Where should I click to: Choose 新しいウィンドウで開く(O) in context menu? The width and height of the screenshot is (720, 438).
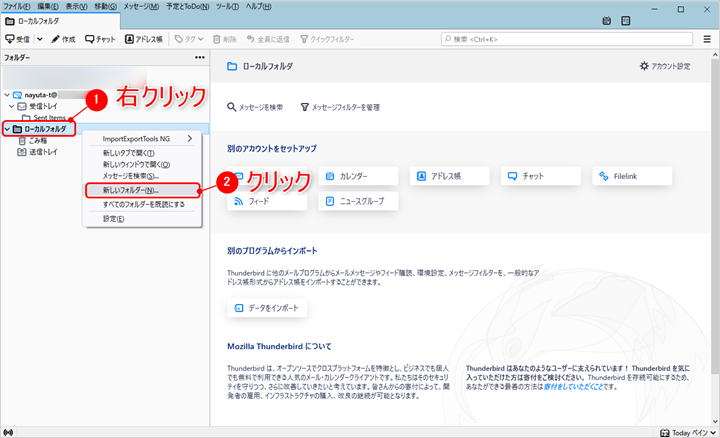pyautogui.click(x=142, y=164)
